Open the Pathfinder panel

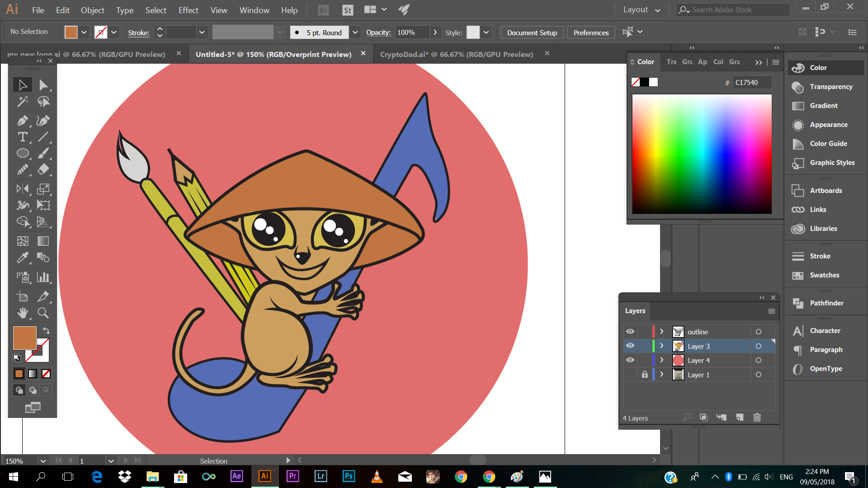click(826, 303)
